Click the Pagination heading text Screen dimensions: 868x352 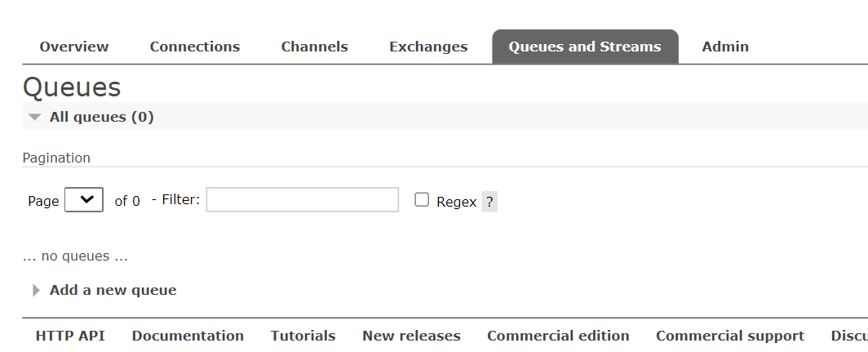point(56,158)
